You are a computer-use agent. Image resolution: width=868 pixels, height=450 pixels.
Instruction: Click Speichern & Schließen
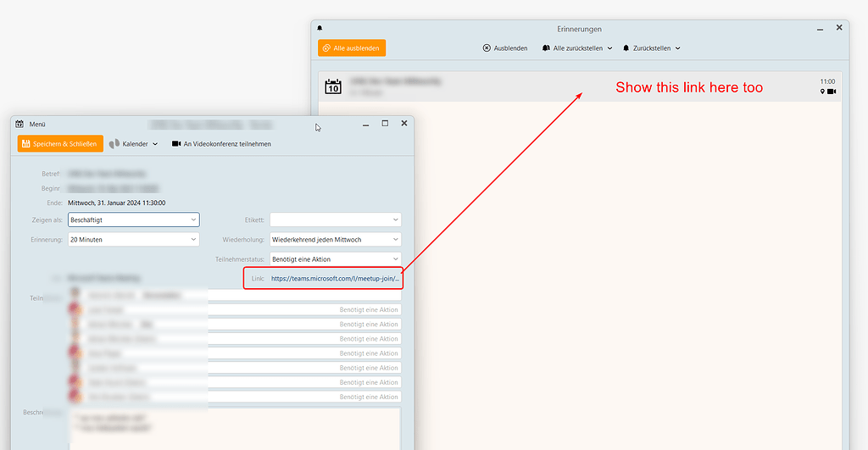click(x=60, y=144)
